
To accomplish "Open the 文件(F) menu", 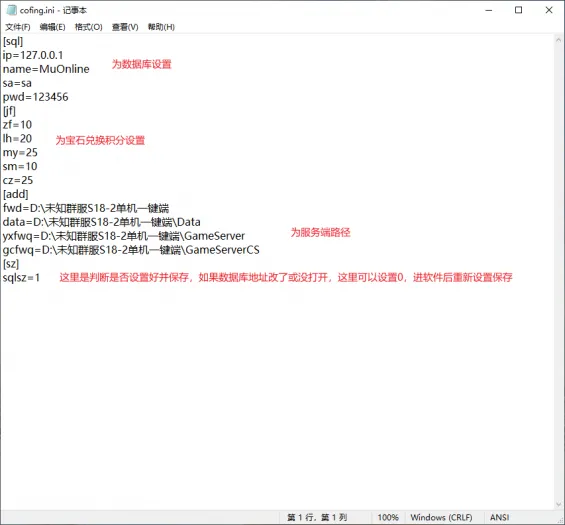I will point(18,27).
